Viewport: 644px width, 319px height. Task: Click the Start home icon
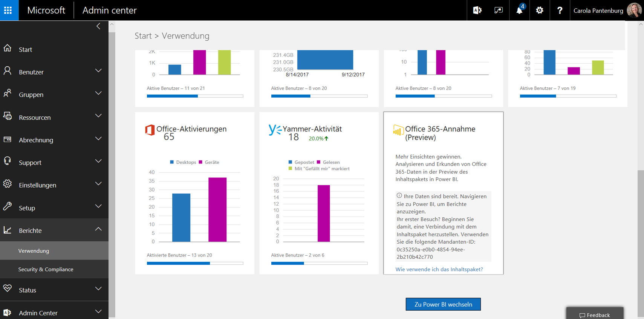tap(8, 48)
